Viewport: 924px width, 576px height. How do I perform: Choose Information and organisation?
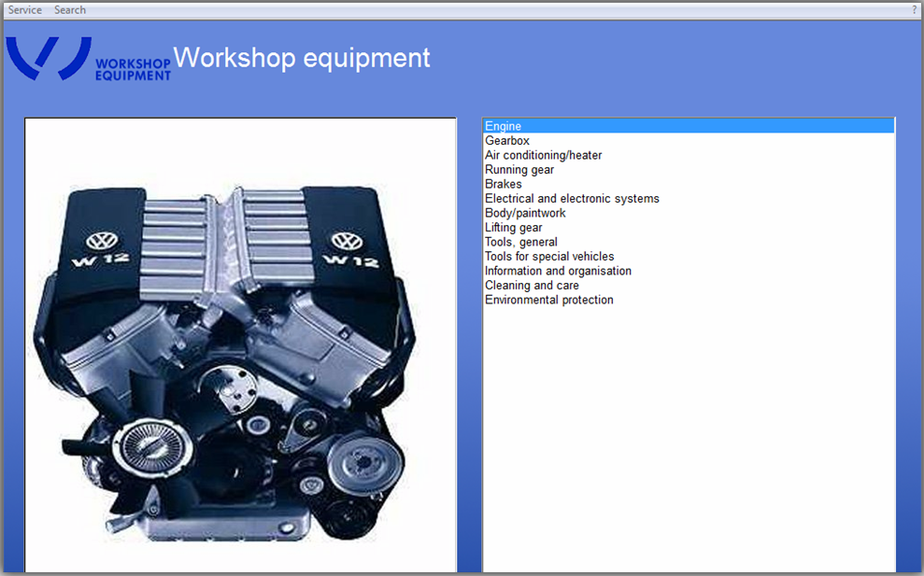point(689,271)
